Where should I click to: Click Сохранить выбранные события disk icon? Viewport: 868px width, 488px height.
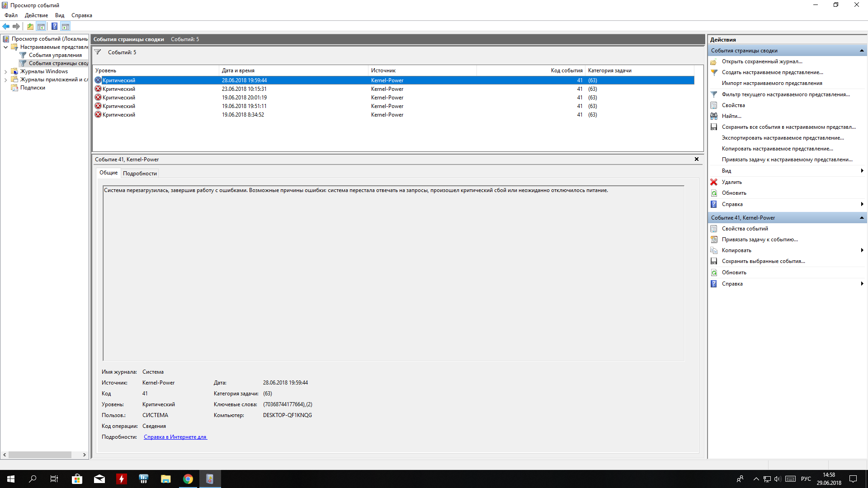click(x=714, y=261)
